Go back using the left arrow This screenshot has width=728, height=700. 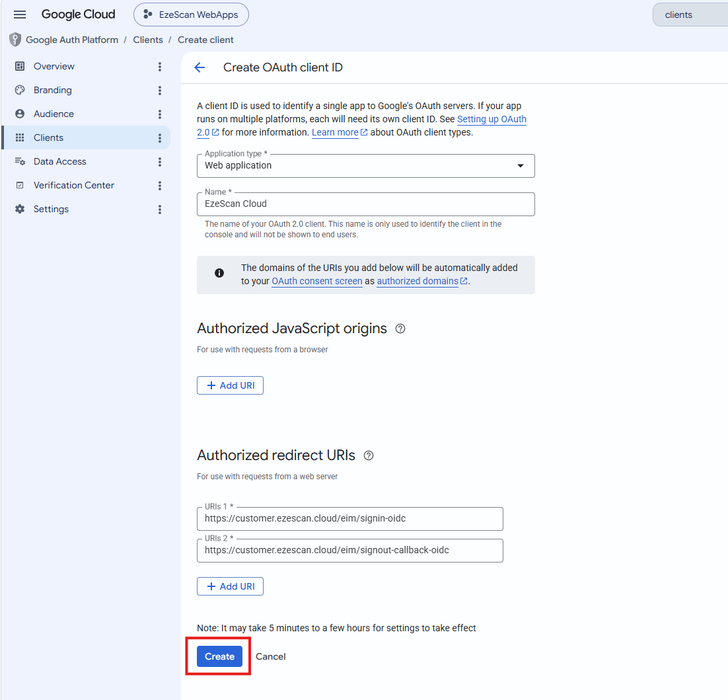pos(200,67)
